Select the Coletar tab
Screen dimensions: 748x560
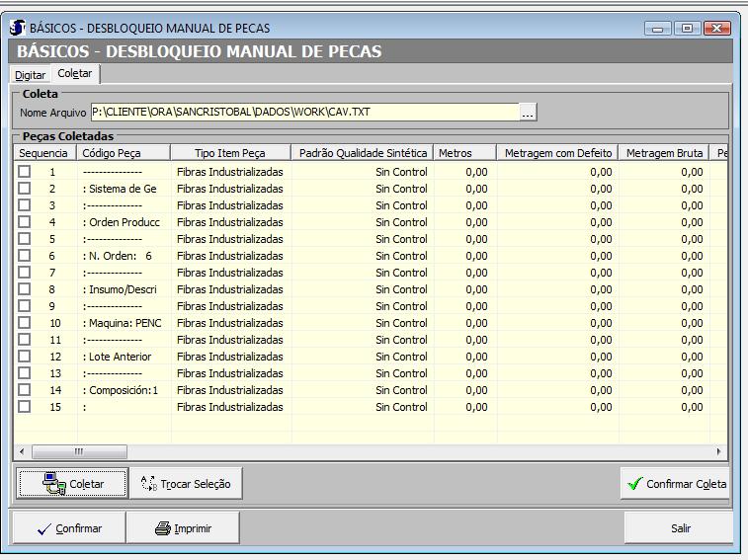75,74
